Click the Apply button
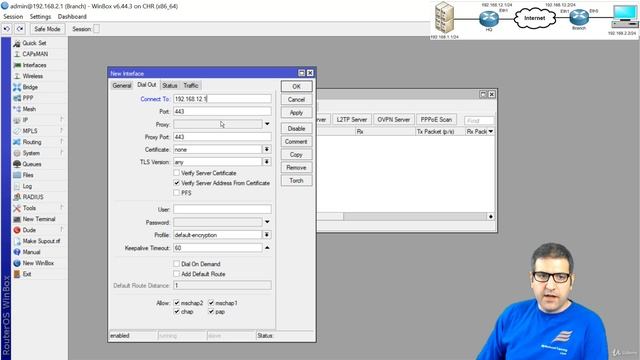640x360 pixels. point(296,113)
